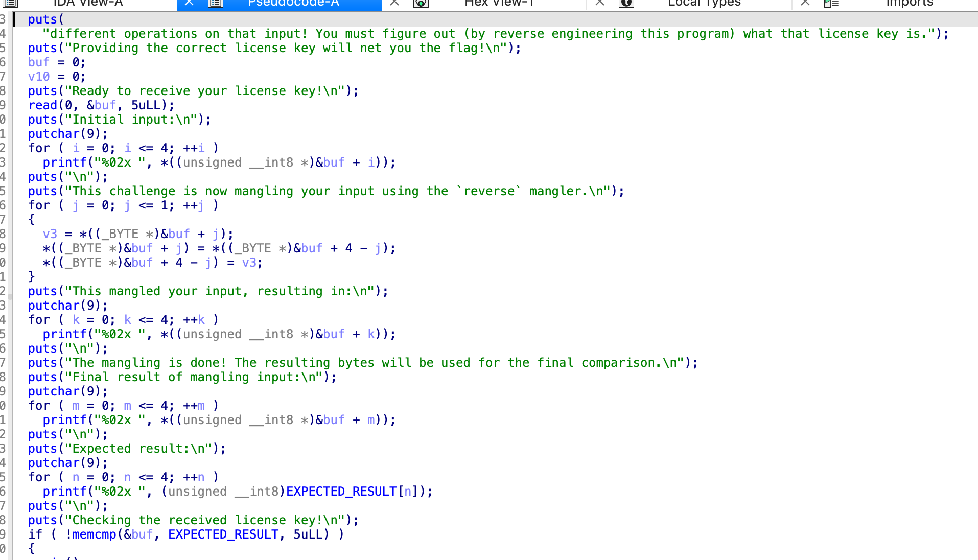Screen dimensions: 978x560
Task: Click the Local Types tab icon
Action: point(626,3)
